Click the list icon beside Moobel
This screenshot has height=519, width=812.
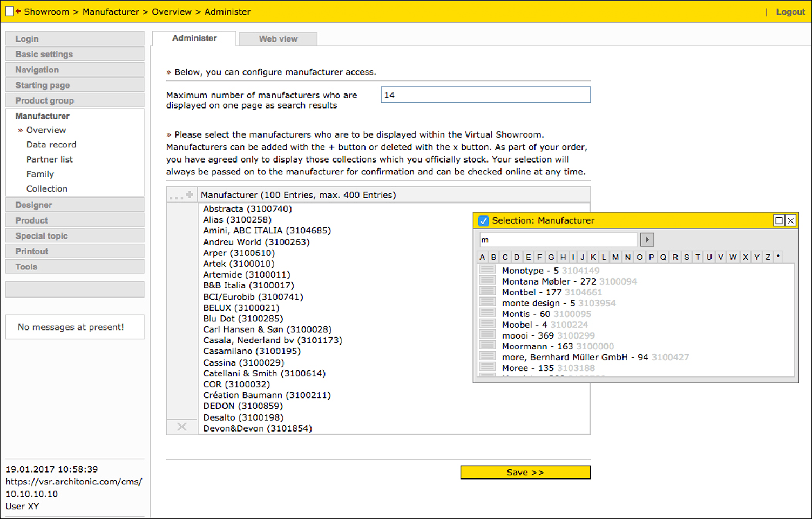point(488,324)
